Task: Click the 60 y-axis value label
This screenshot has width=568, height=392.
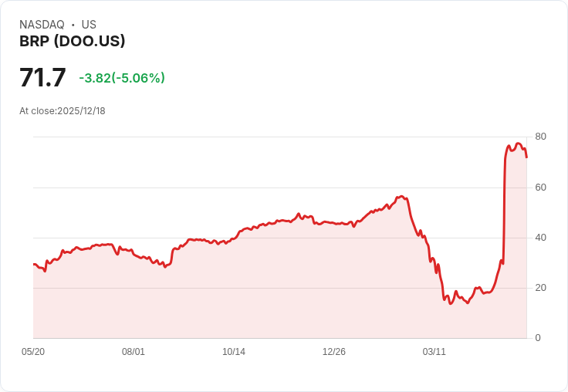Action: pyautogui.click(x=541, y=188)
